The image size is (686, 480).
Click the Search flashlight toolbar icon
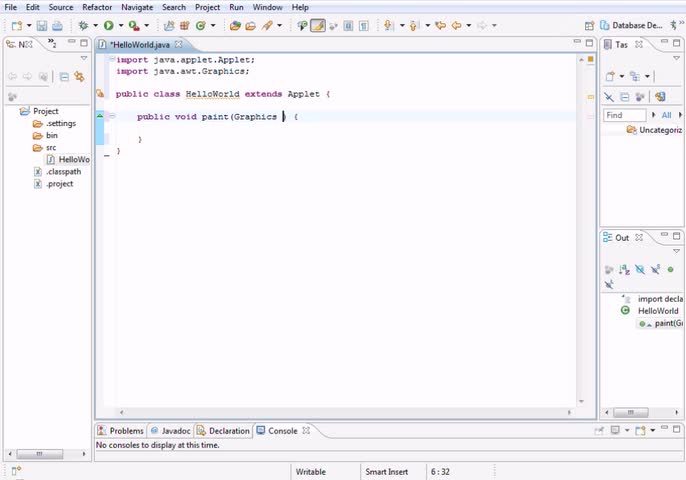[267, 26]
